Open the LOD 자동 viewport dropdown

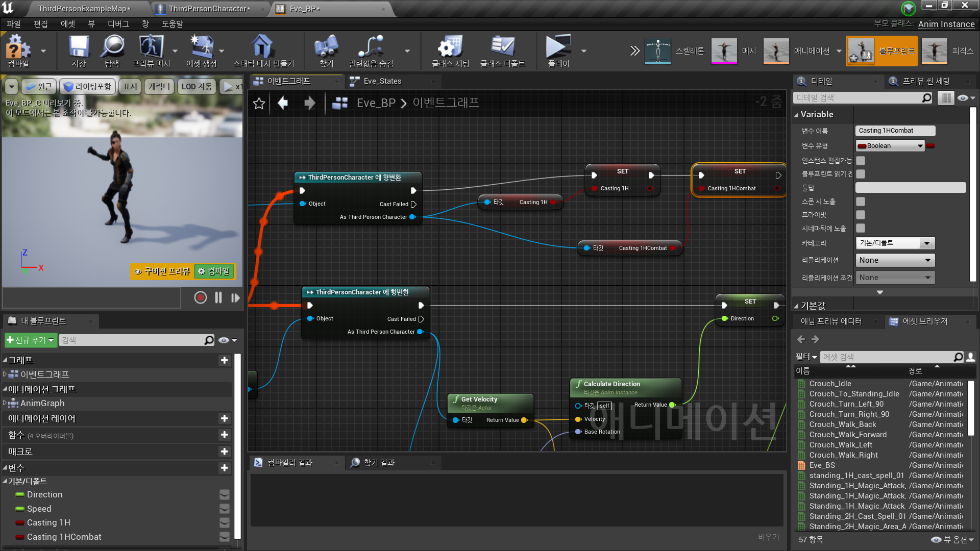coord(197,86)
